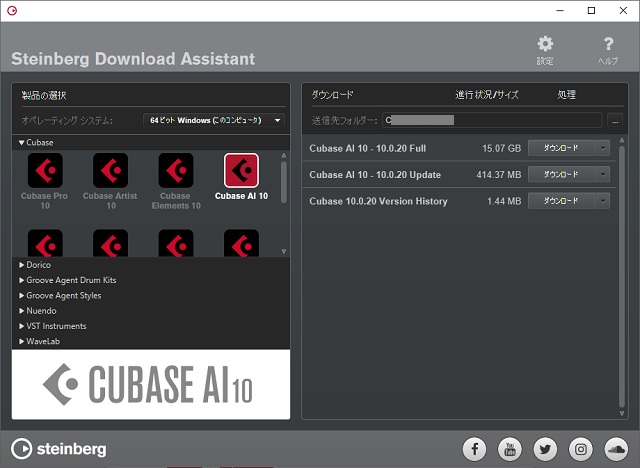
Task: Select the Cubase Artist 10 product icon
Action: point(110,171)
